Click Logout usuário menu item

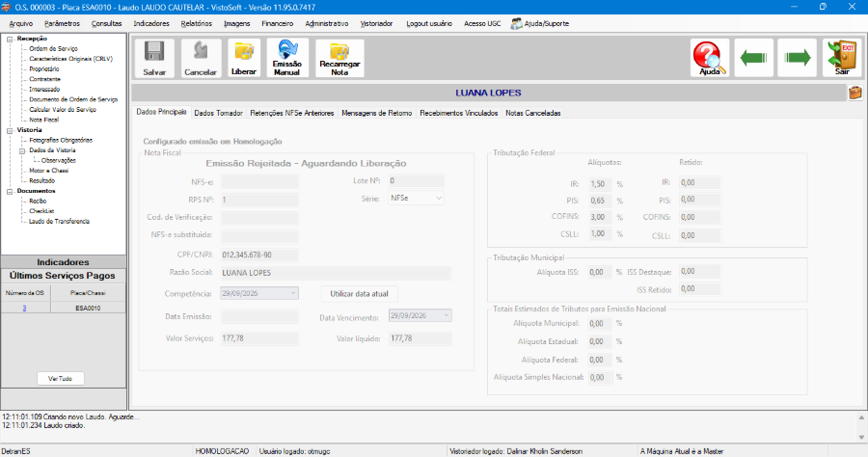pos(429,24)
